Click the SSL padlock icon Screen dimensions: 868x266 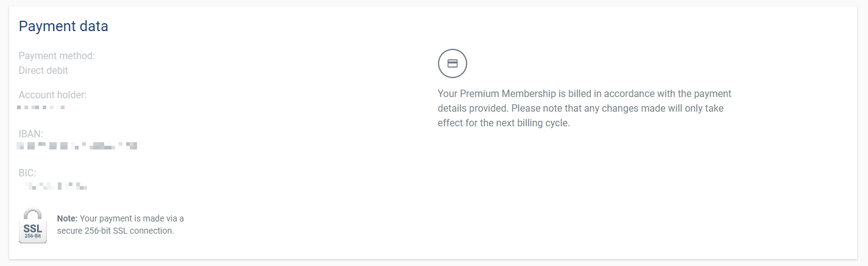tap(33, 226)
